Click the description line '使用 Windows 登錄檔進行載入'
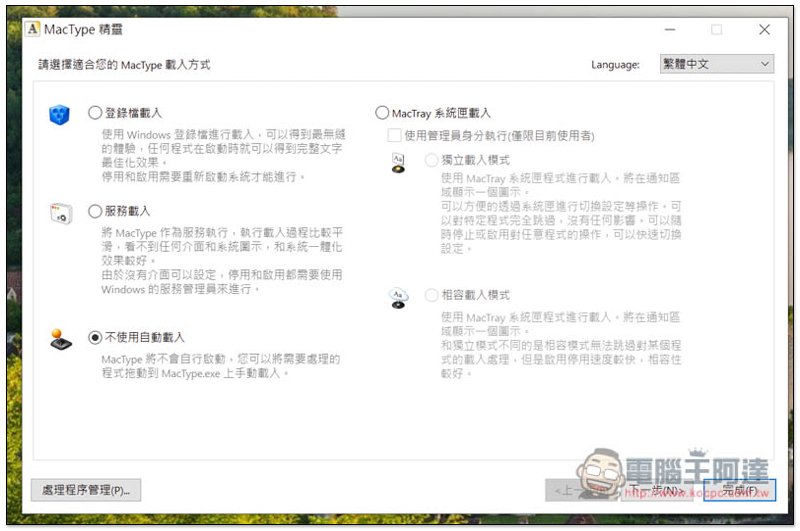This screenshot has height=531, width=800. click(223, 134)
